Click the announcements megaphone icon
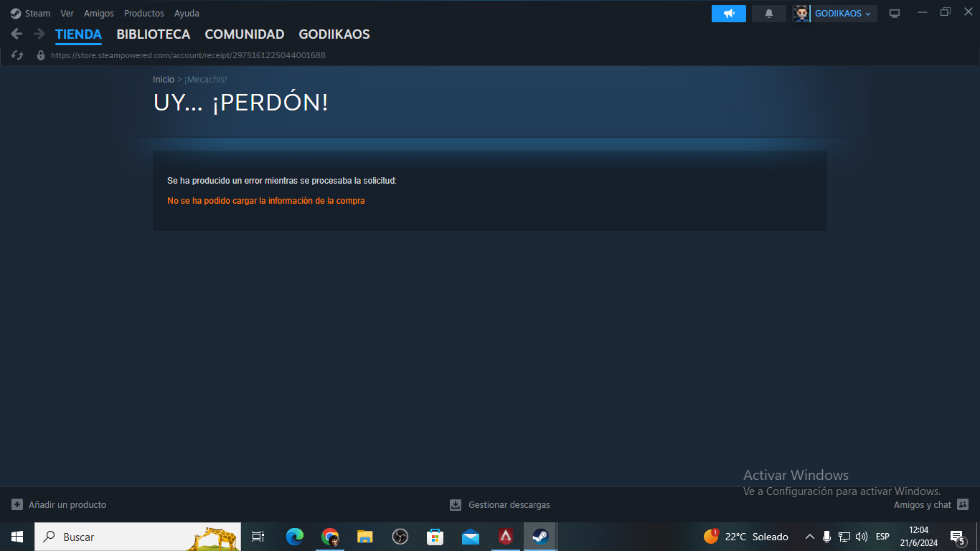Image resolution: width=980 pixels, height=551 pixels. point(728,14)
